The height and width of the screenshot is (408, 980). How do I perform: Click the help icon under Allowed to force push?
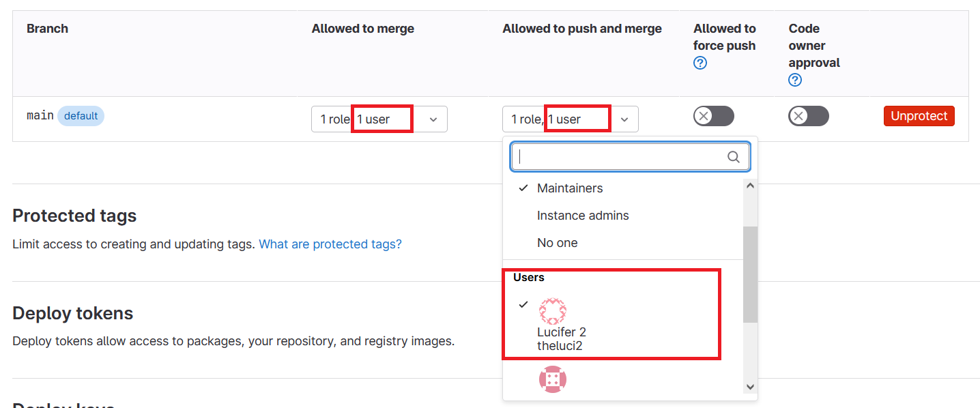pyautogui.click(x=700, y=63)
